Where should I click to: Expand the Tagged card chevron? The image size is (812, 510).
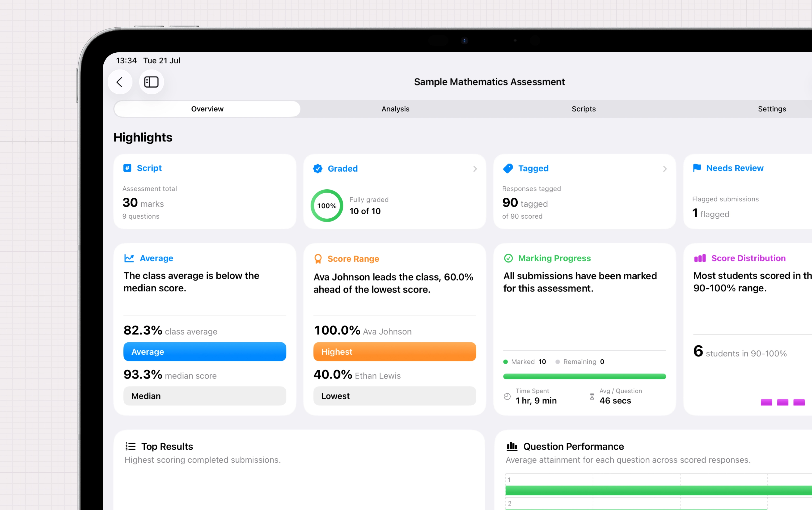(665, 169)
